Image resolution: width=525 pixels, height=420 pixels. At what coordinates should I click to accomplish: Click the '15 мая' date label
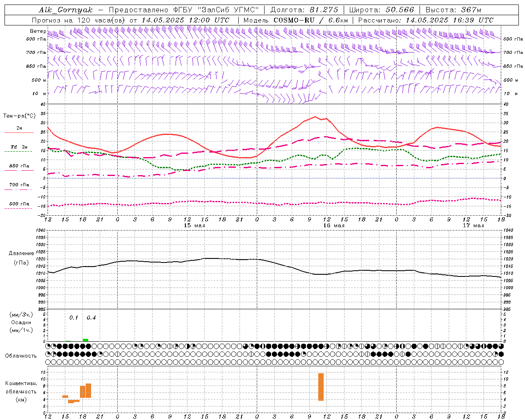(x=194, y=226)
